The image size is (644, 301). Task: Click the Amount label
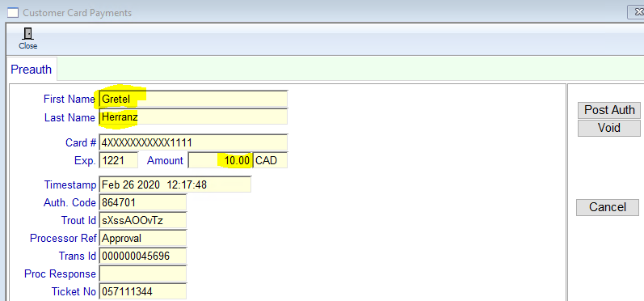(165, 161)
